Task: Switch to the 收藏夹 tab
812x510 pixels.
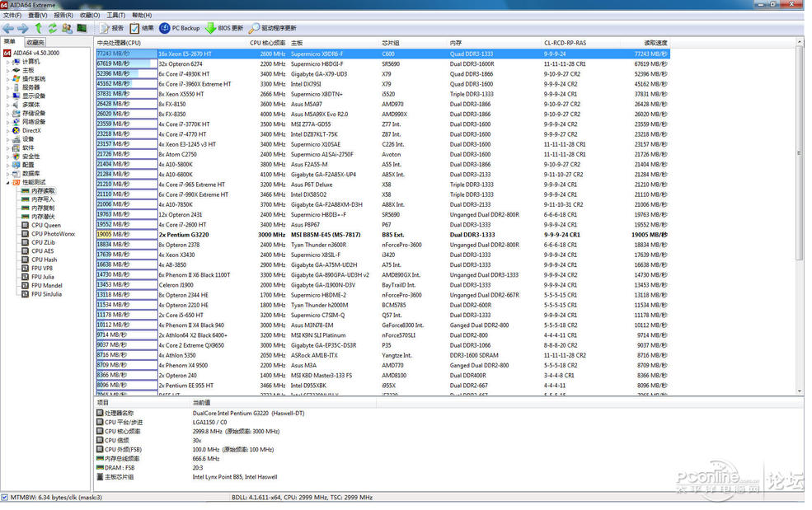Action: tap(35, 43)
